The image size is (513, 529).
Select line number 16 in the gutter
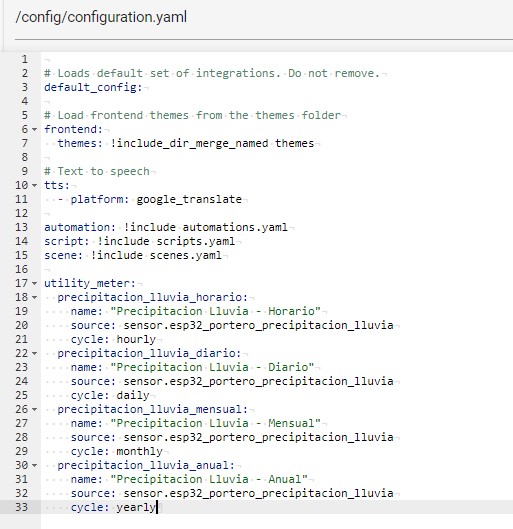pyautogui.click(x=21, y=269)
